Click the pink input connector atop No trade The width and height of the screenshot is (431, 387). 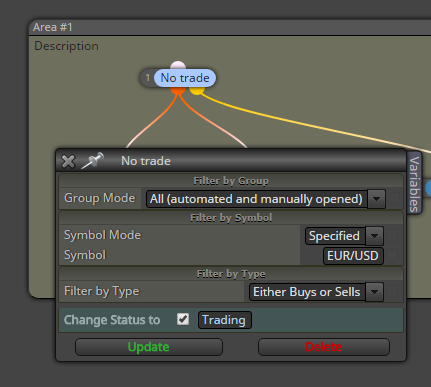click(178, 65)
